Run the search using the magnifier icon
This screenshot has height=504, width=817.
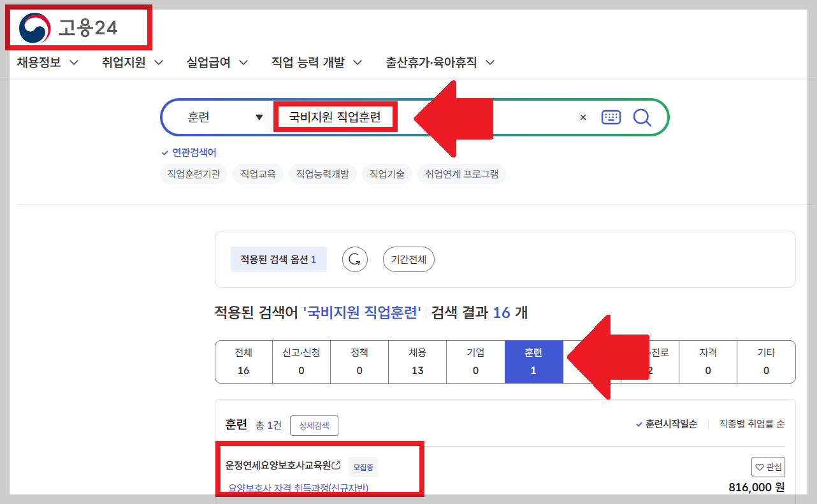(x=642, y=117)
